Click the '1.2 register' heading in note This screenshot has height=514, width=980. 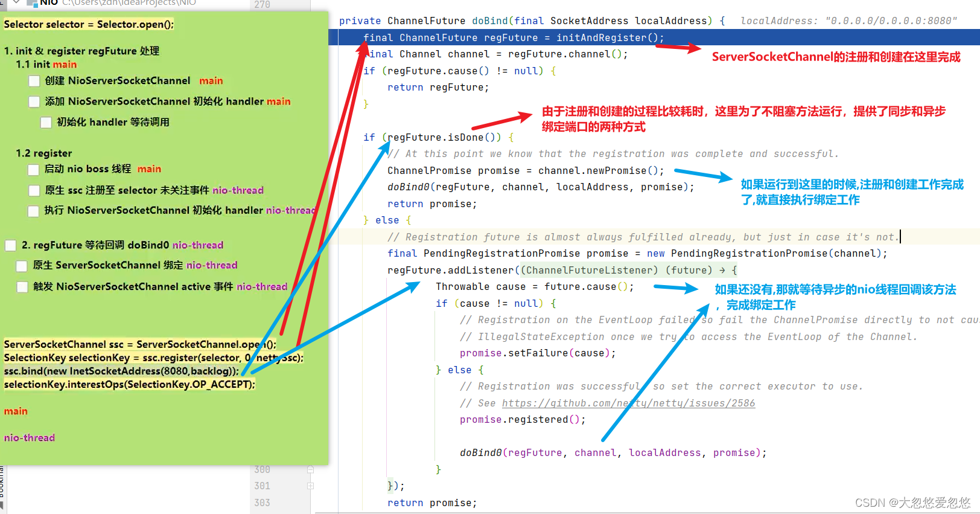(44, 153)
